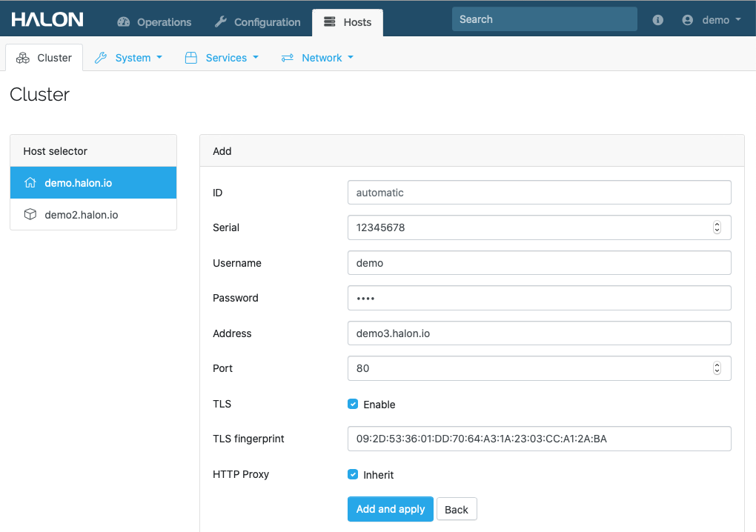Click the ID input field

540,192
